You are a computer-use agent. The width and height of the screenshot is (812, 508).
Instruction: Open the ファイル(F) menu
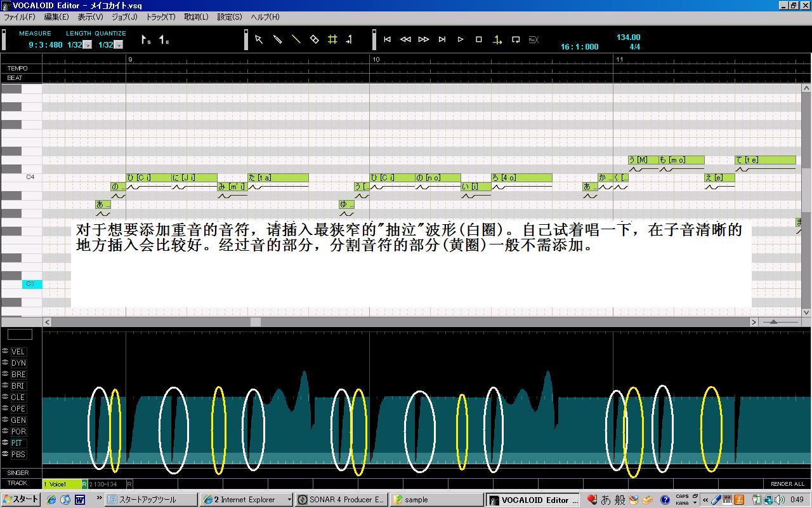click(x=20, y=17)
